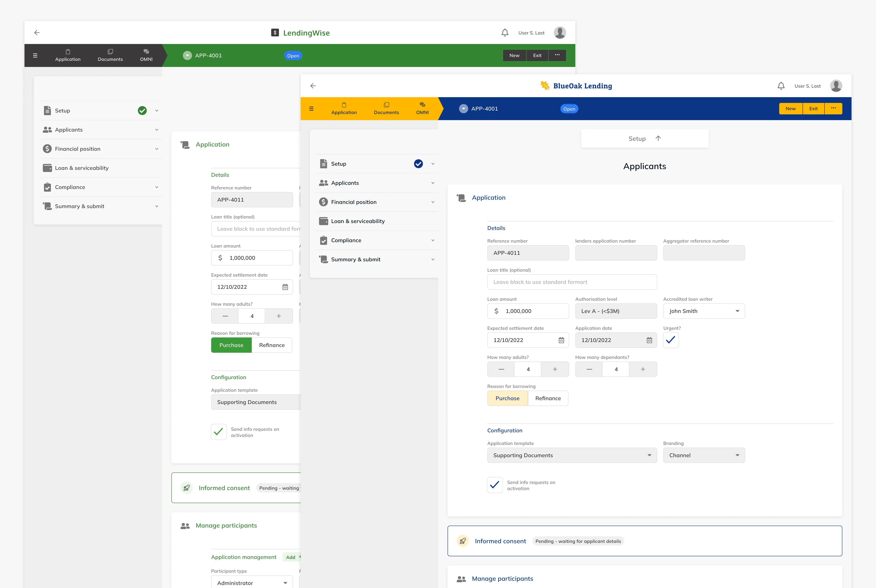
Task: Open OMNI tab in BlueOak yellow toolbar
Action: pos(422,109)
